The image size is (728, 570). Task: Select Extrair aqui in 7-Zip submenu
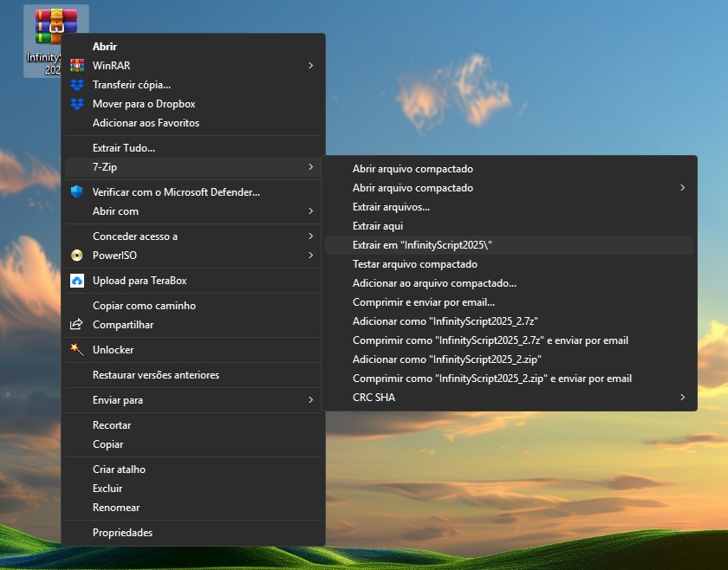377,226
